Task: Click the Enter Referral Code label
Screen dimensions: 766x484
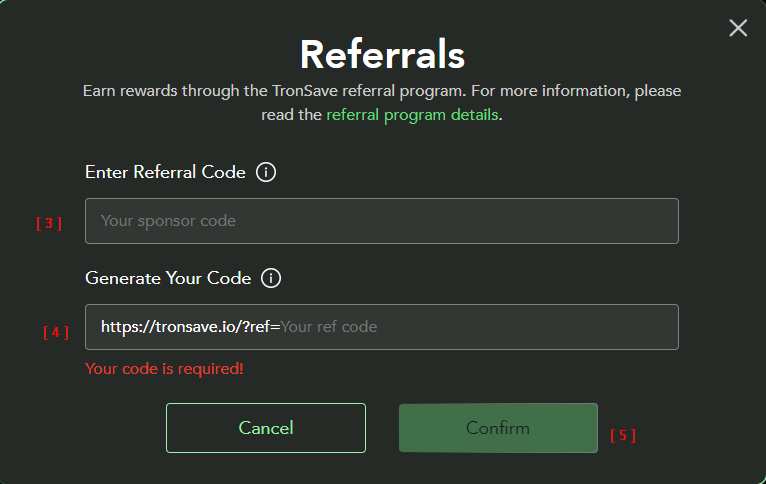Action: click(165, 172)
